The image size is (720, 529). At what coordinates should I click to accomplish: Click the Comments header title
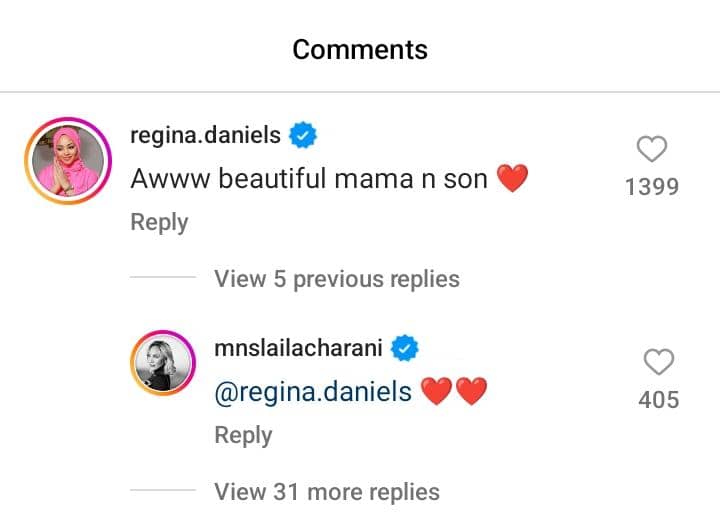point(360,49)
